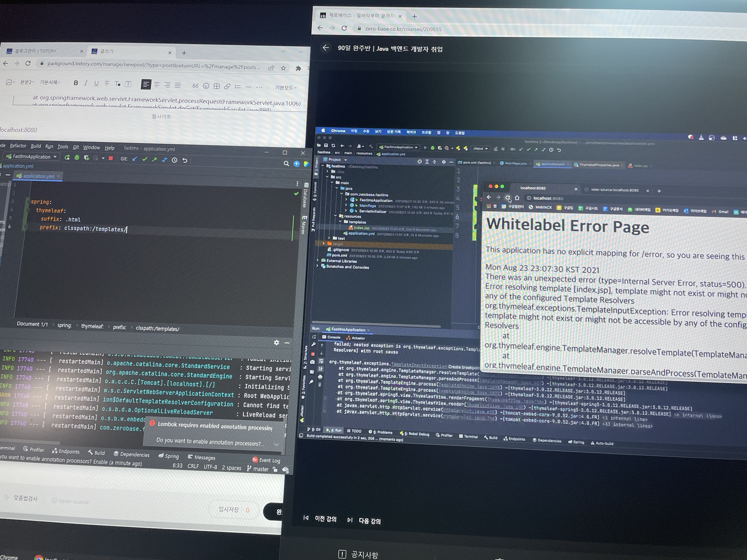747x560 pixels.
Task: Open Git Show History clock icon
Action: [x=175, y=160]
